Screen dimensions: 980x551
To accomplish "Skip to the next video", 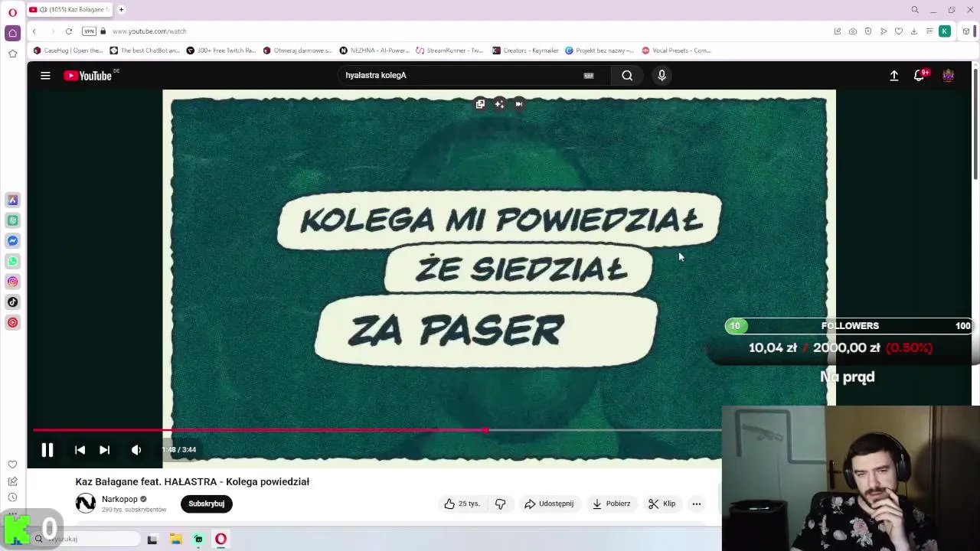I will pyautogui.click(x=104, y=450).
